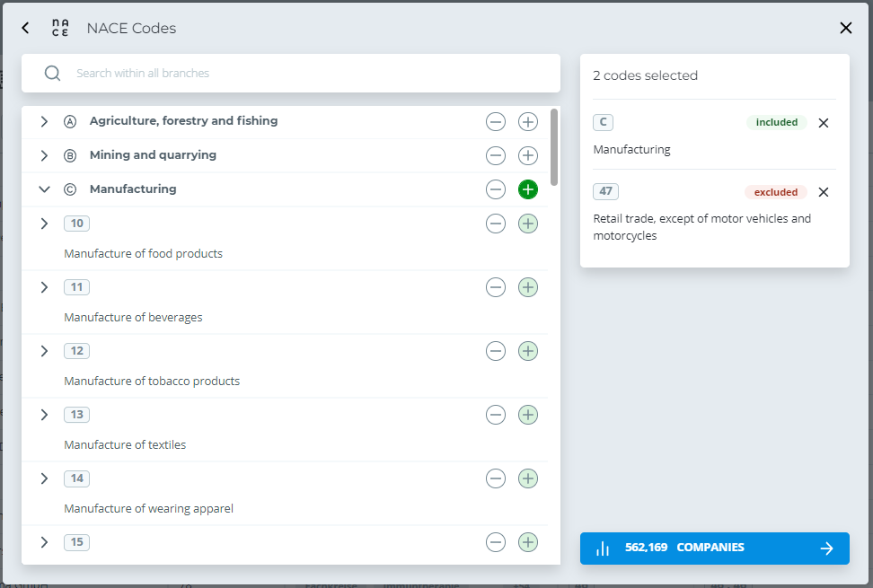Expand the Agriculture, forestry and fishing branch
Screen dimensions: 873x588
coord(44,121)
